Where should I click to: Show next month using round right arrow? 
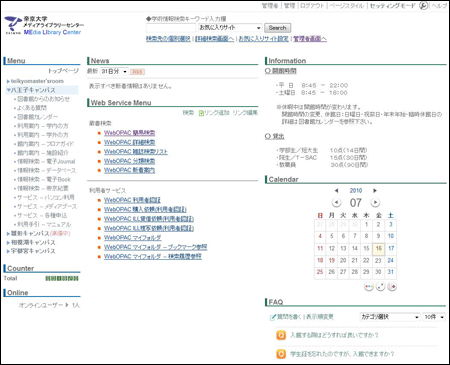point(375,202)
